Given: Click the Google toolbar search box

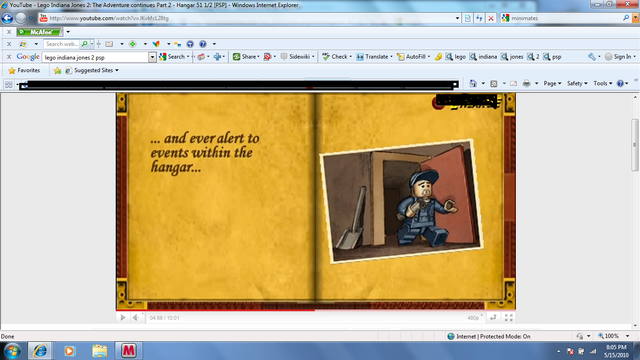Looking at the screenshot, I should pyautogui.click(x=96, y=57).
